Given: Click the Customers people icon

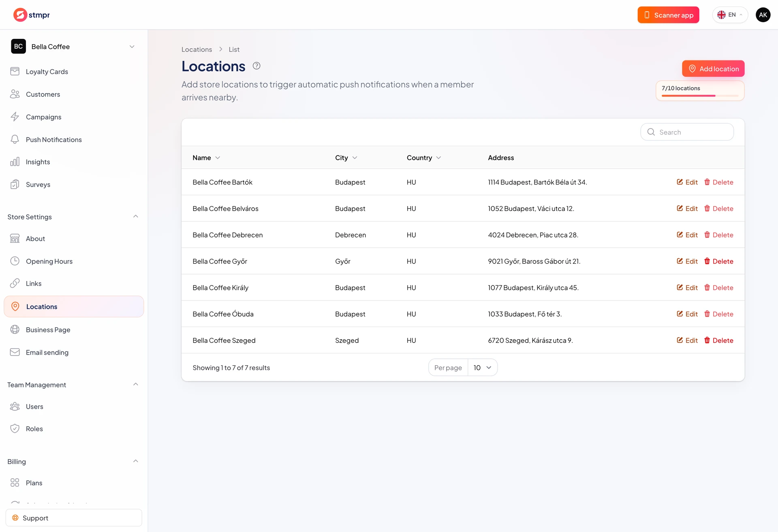Looking at the screenshot, I should pyautogui.click(x=15, y=94).
